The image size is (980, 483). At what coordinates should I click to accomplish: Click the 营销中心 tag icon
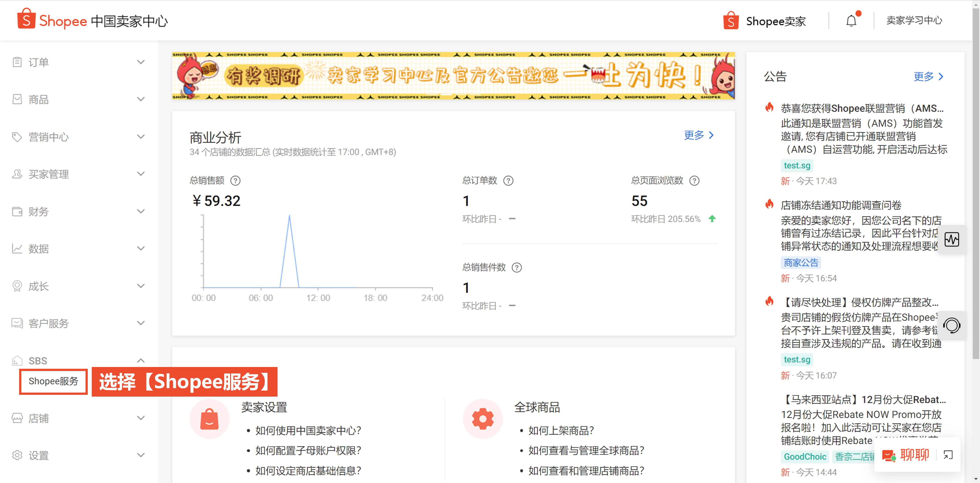(17, 137)
